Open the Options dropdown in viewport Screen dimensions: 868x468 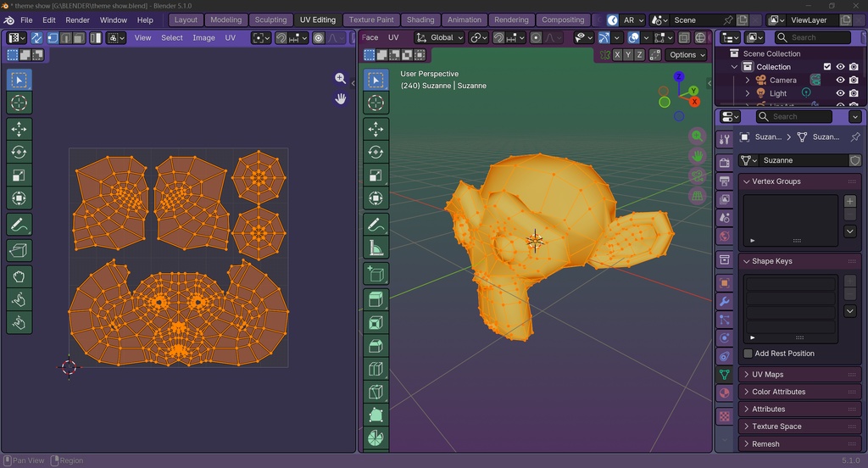click(x=687, y=55)
